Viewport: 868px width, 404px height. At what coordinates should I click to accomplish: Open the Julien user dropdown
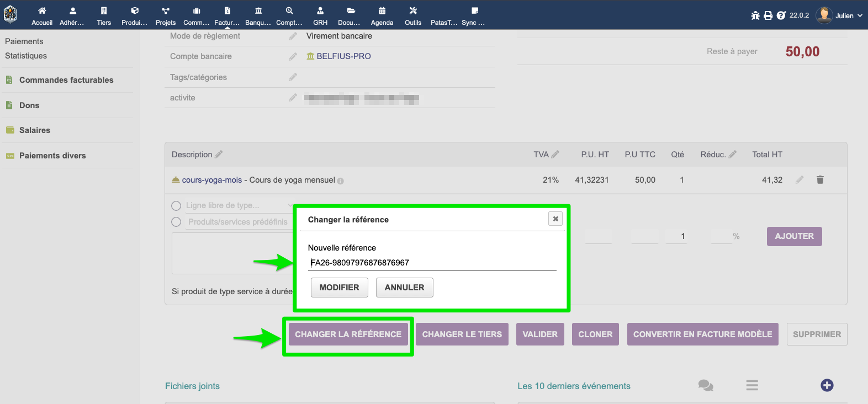coord(839,15)
